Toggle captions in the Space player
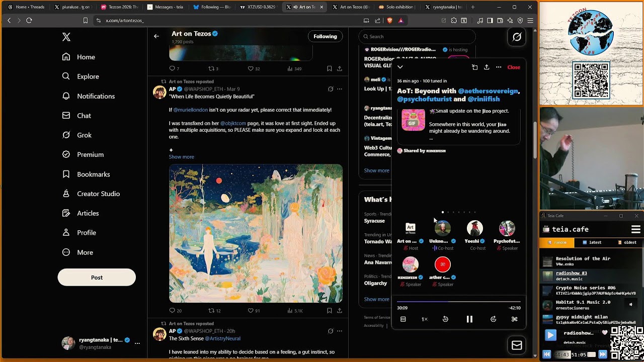The height and width of the screenshot is (362, 644). coord(403,319)
